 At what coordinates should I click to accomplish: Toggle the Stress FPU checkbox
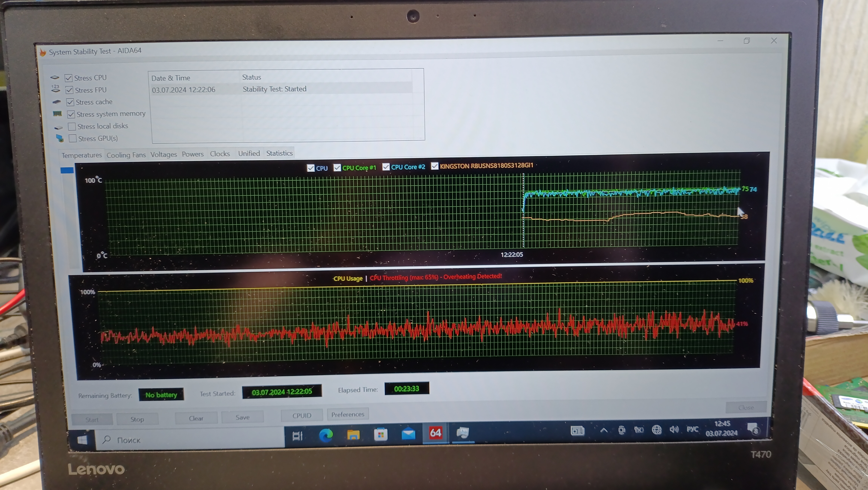click(69, 90)
